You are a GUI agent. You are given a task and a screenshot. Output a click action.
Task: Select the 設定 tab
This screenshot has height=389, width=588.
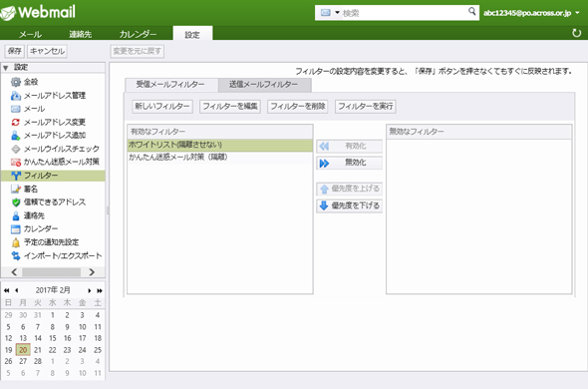[192, 34]
